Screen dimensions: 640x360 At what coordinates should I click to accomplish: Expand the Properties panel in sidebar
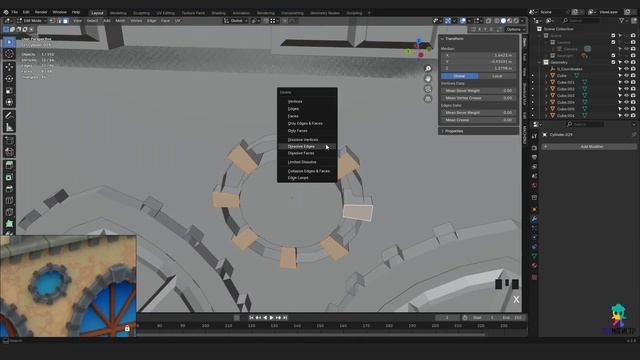[x=442, y=131]
